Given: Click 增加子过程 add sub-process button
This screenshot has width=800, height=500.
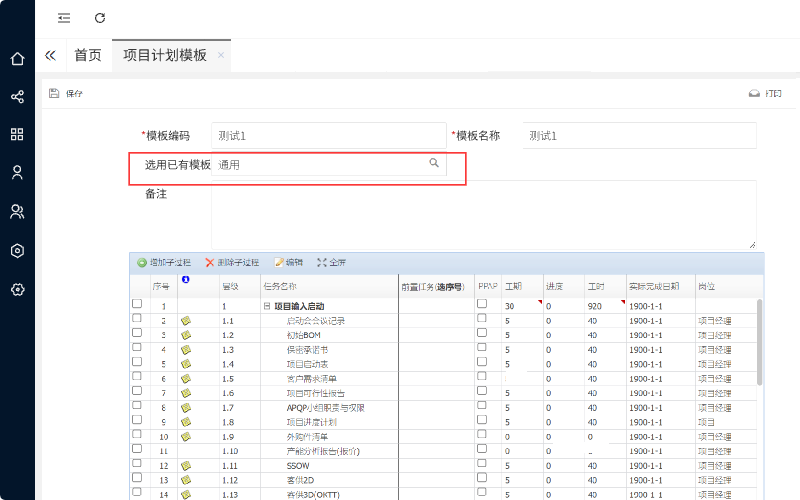Looking at the screenshot, I should click(x=164, y=262).
